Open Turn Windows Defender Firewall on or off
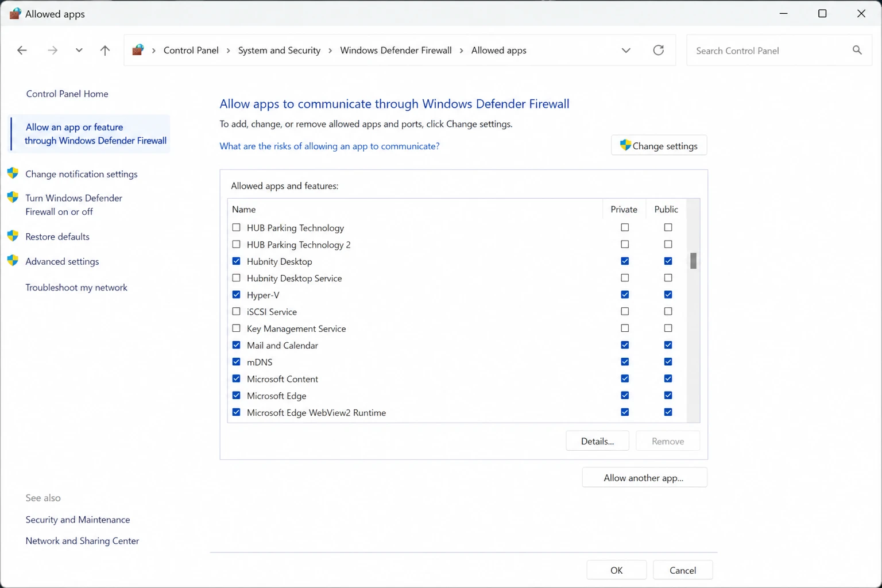Image resolution: width=882 pixels, height=588 pixels. pyautogui.click(x=73, y=204)
